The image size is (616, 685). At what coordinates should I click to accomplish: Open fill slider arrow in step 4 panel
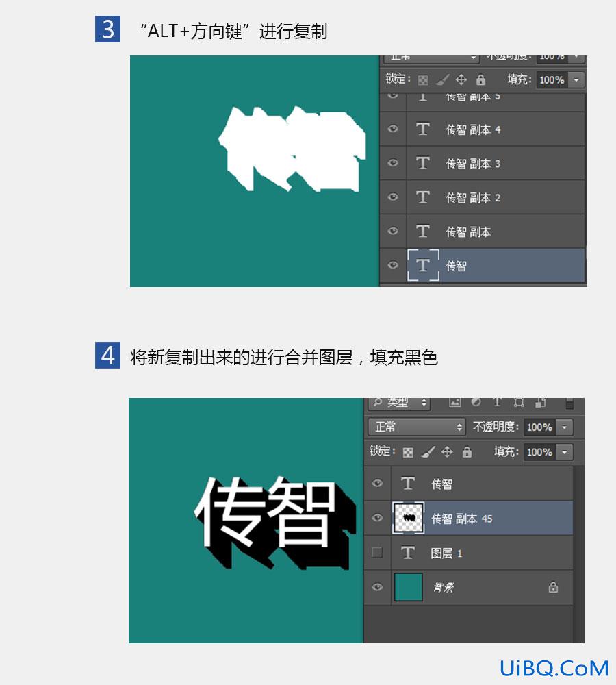565,452
